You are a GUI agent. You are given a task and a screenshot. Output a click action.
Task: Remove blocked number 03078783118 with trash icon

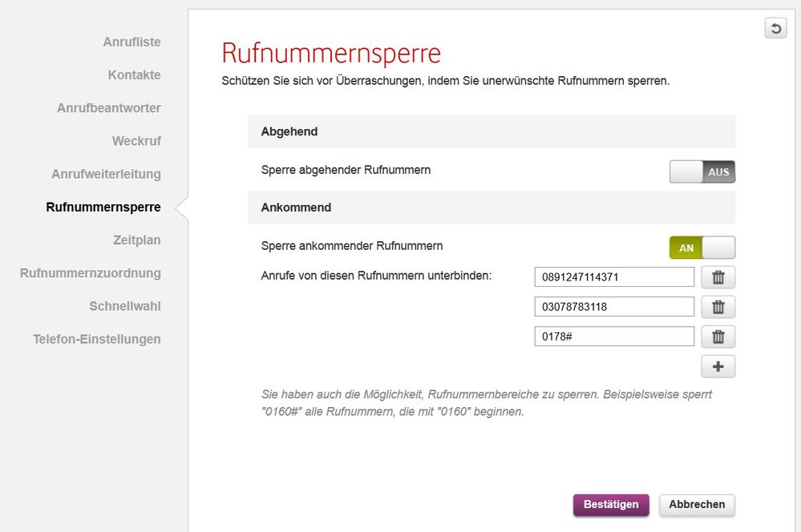pos(718,307)
